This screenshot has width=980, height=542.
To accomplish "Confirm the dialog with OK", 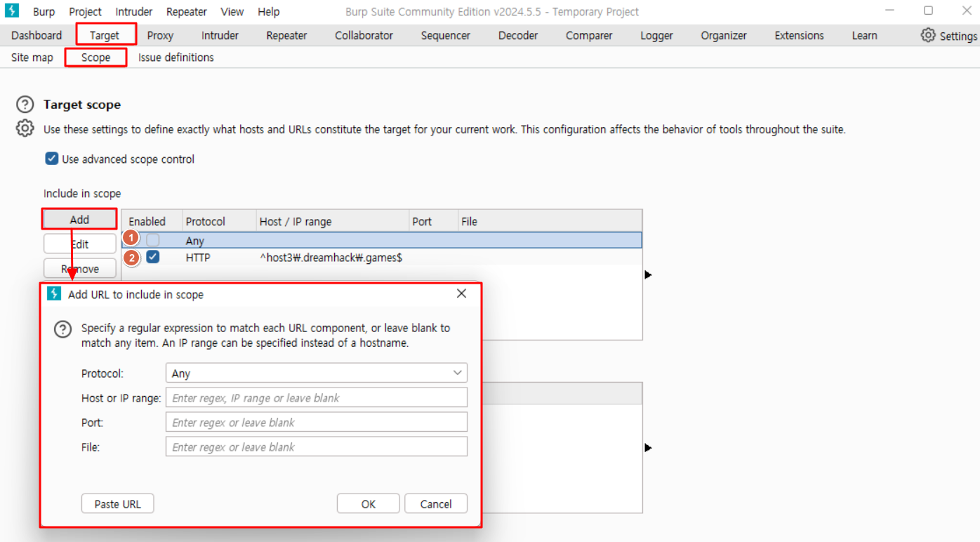I will [369, 503].
